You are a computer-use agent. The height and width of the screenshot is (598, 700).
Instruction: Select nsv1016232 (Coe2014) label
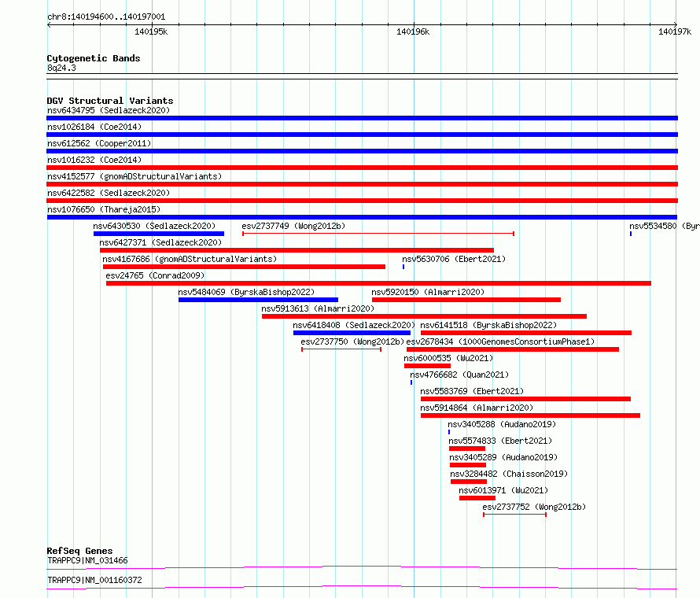tap(94, 160)
